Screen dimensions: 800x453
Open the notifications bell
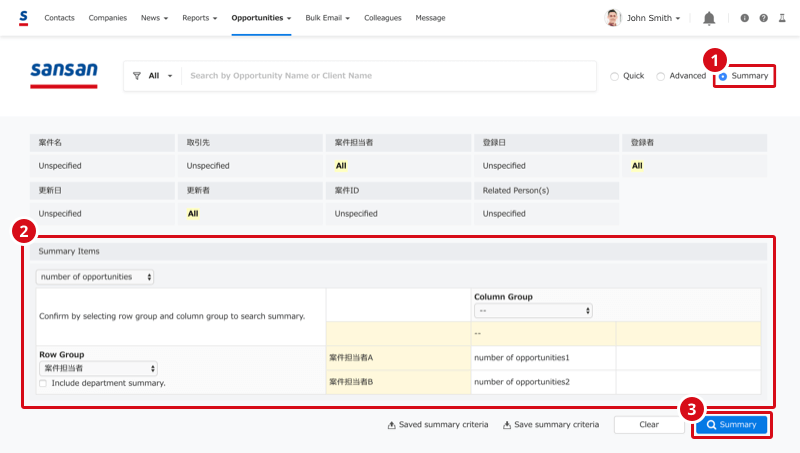(x=709, y=18)
